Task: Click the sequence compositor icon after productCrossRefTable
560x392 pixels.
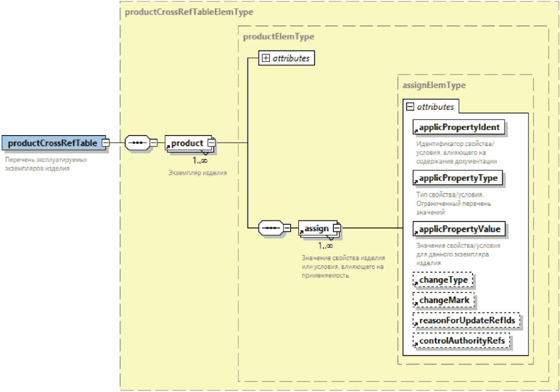Action: (x=136, y=143)
